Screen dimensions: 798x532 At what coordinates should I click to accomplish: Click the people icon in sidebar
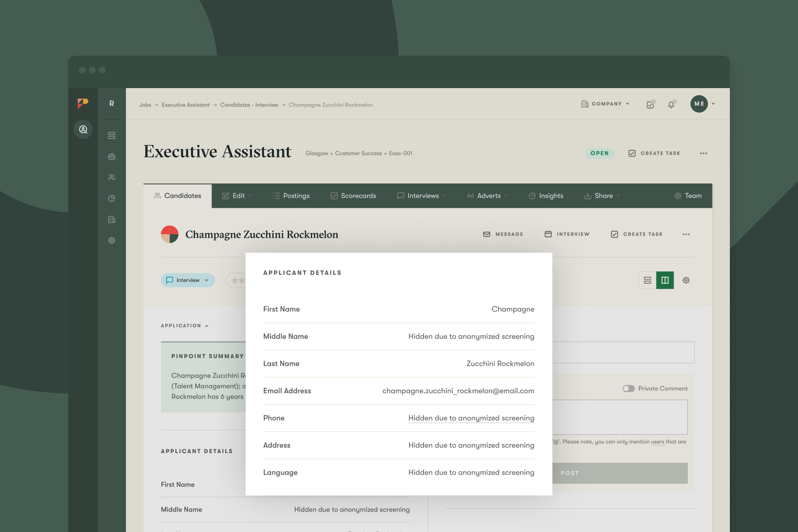pos(111,177)
